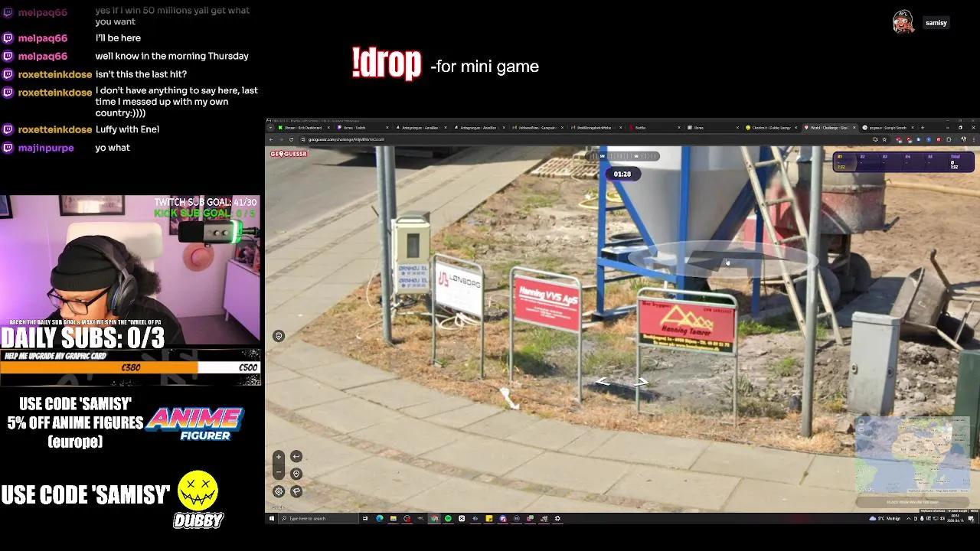Open File Explorer from the taskbar
This screenshot has width=980, height=551.
[x=394, y=519]
